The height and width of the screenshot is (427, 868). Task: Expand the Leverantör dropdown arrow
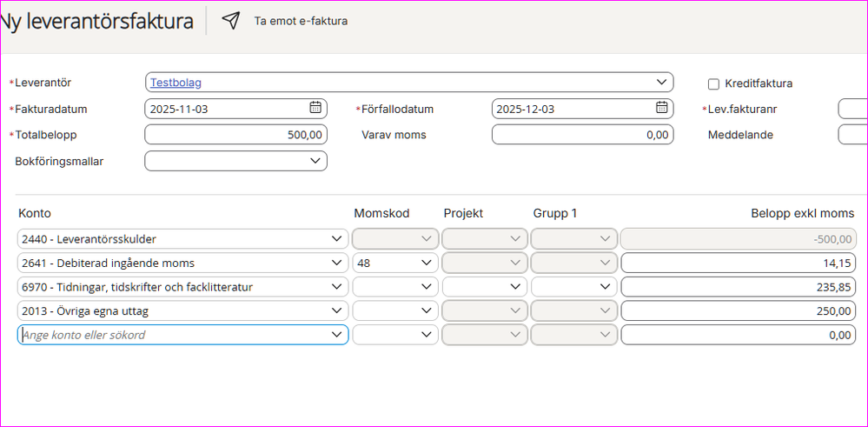tap(661, 82)
